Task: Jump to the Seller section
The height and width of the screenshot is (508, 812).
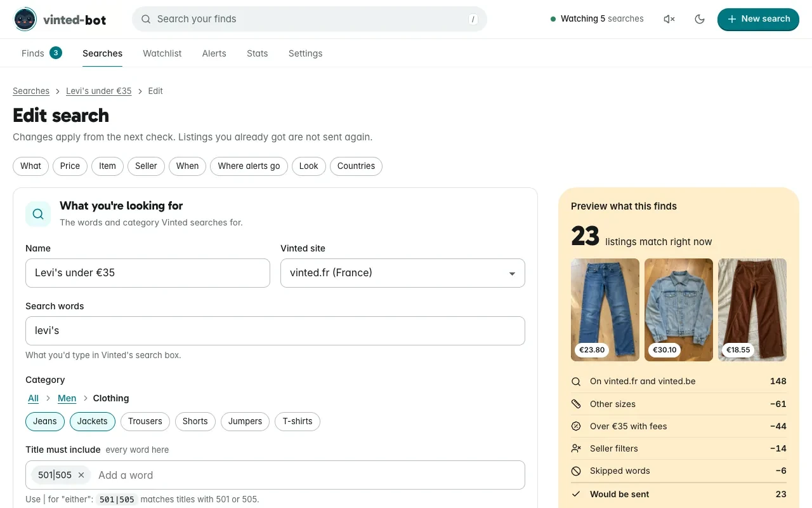Action: [146, 166]
